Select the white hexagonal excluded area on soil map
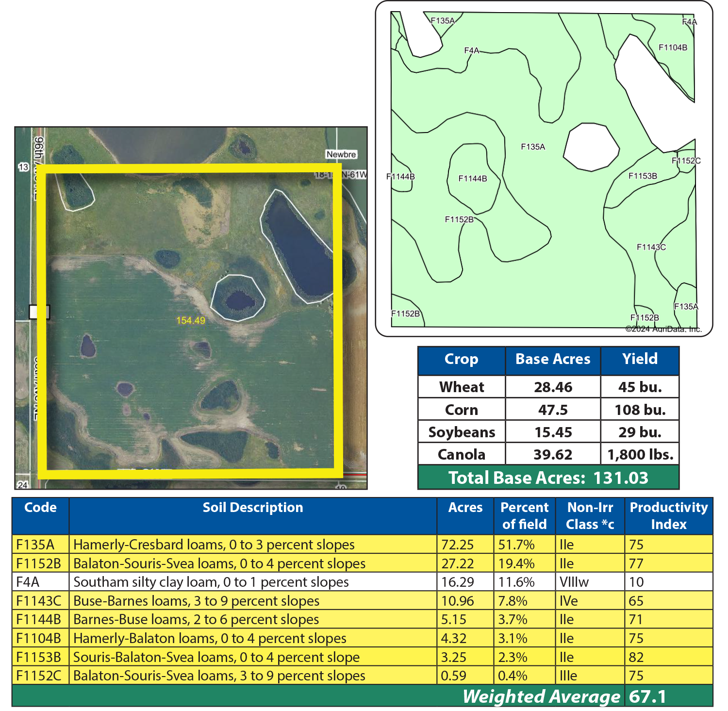 pos(591,147)
